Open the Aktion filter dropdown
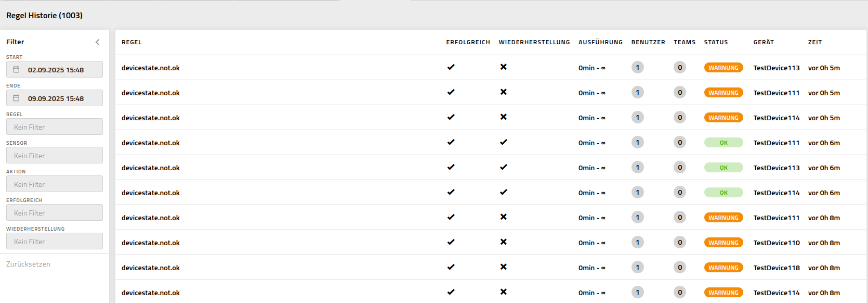 [55, 184]
